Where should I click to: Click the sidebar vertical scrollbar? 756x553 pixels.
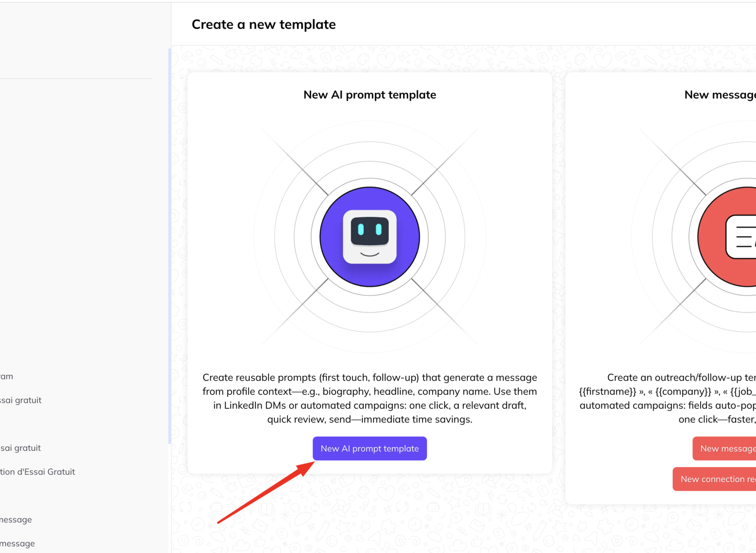coord(170,246)
